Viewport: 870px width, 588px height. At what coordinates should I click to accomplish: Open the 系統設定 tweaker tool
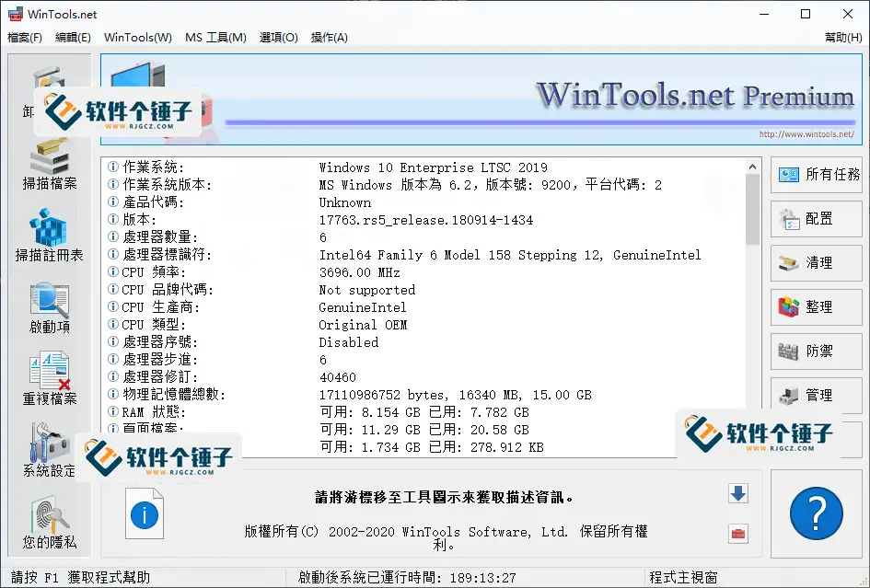tap(50, 450)
